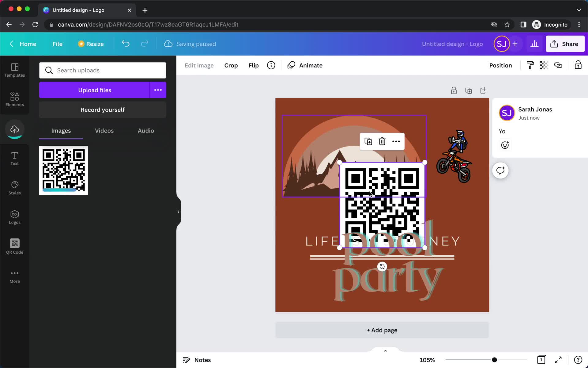Select the Position panel icon
The height and width of the screenshot is (368, 588).
[x=501, y=65]
